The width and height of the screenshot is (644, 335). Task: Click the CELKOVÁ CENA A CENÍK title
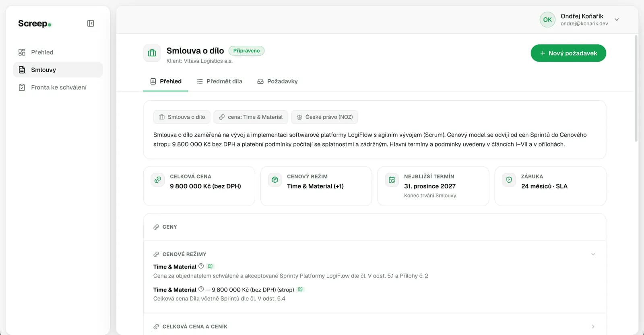(x=195, y=327)
